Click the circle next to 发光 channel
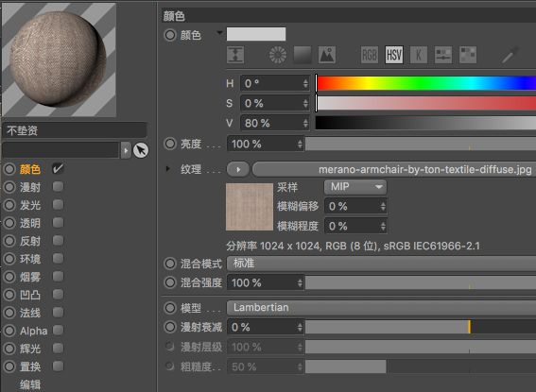Image resolution: width=536 pixels, height=392 pixels. point(9,205)
